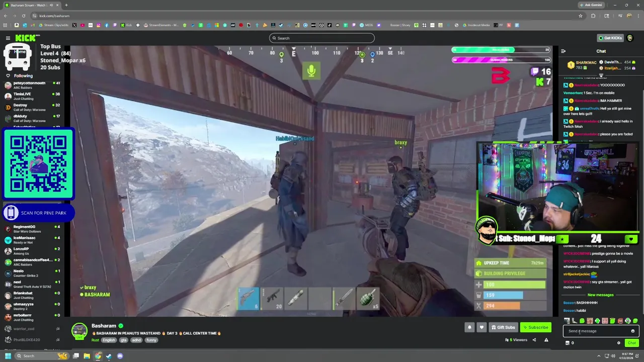Open the Basharam Stream browser tab

click(31, 5)
